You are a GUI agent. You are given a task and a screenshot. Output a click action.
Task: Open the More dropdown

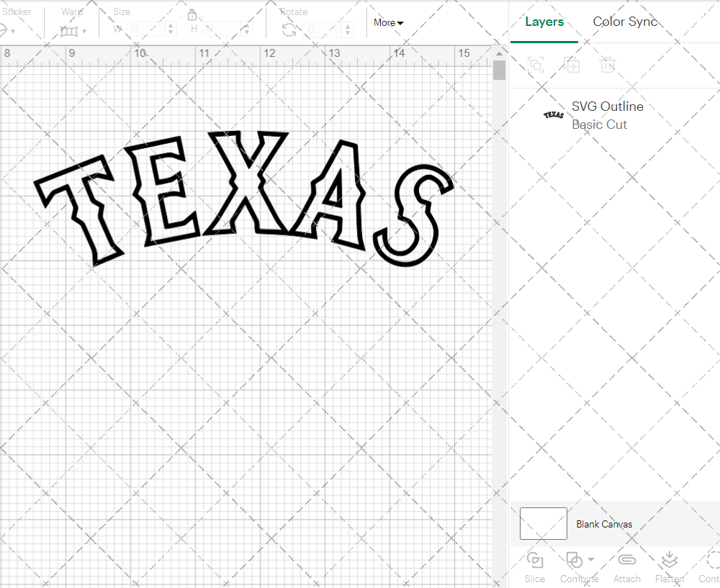[x=388, y=22]
